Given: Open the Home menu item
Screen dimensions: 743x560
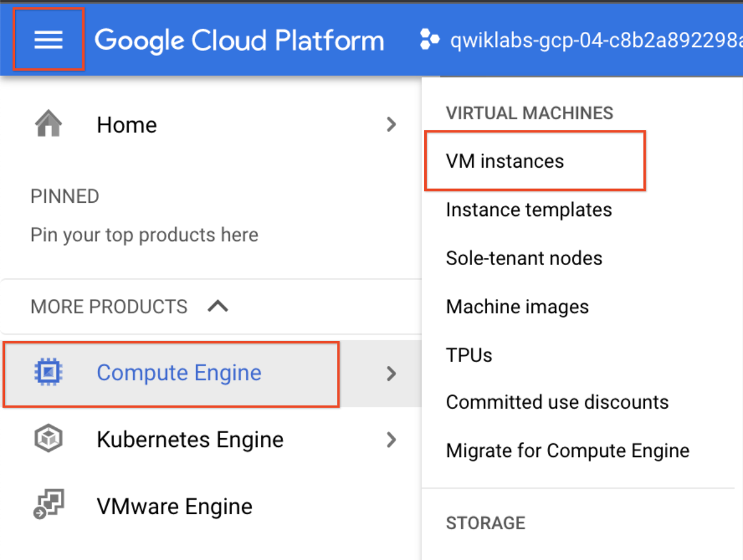Looking at the screenshot, I should click(127, 125).
